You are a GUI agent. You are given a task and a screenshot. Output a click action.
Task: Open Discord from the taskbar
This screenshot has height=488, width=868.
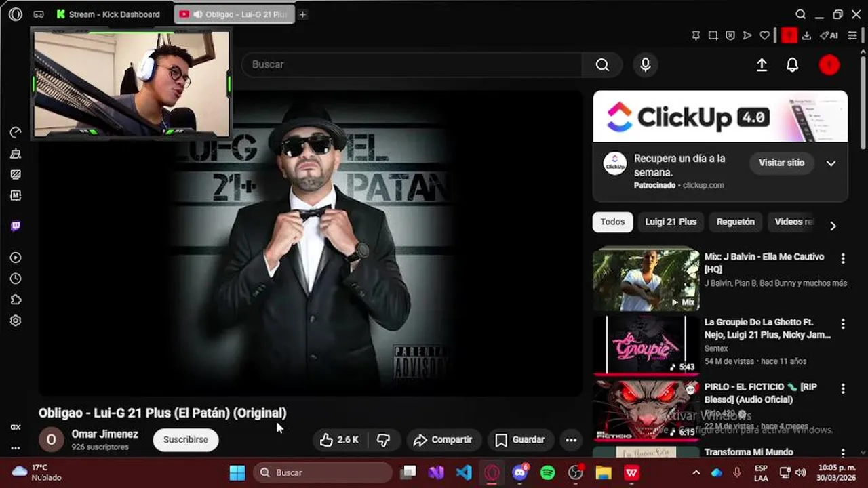tap(520, 472)
